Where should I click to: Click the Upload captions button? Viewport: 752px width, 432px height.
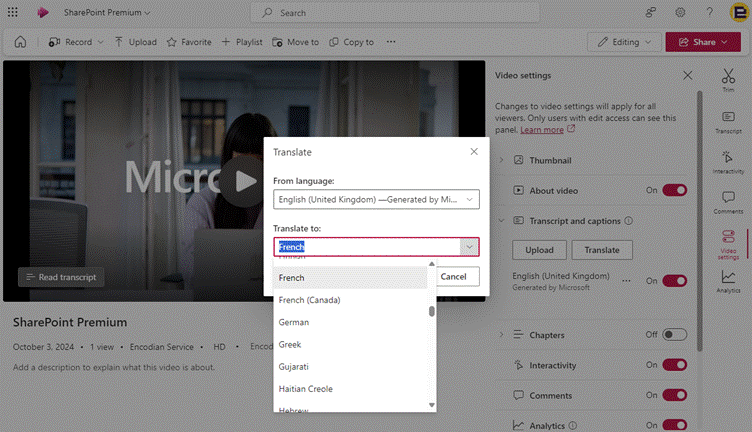(538, 250)
